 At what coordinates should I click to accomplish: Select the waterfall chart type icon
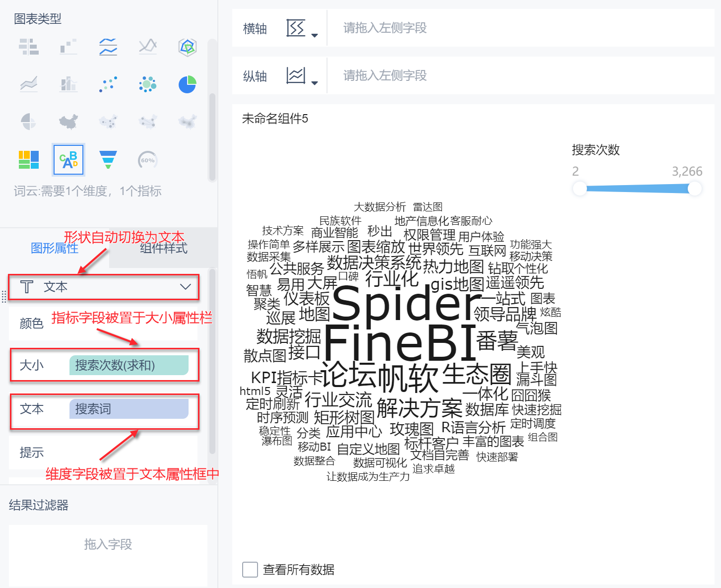pos(68,47)
